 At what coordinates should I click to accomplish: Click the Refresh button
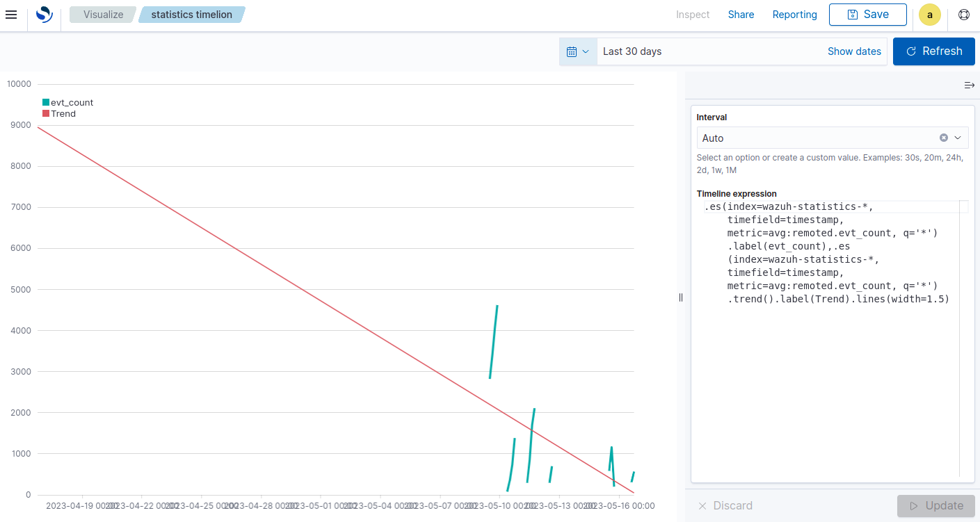click(933, 51)
